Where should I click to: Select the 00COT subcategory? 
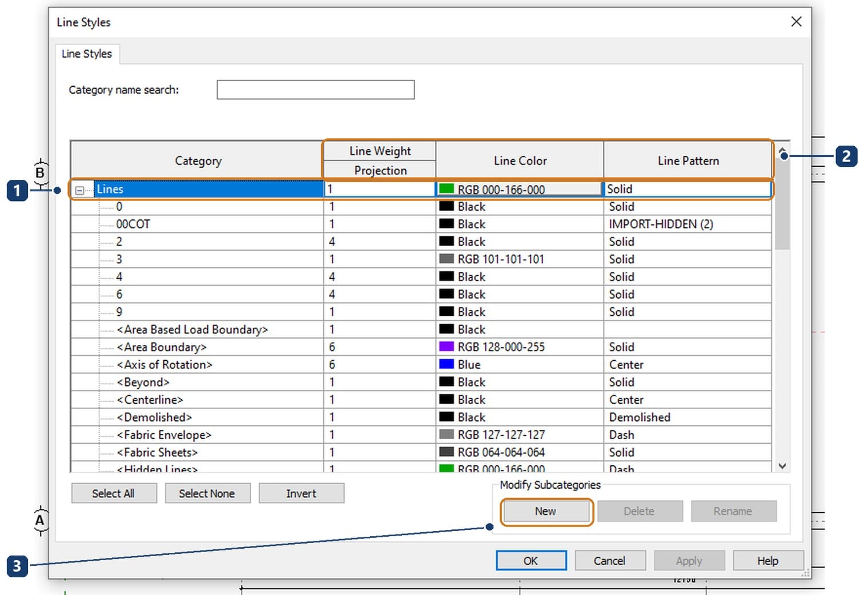point(133,224)
